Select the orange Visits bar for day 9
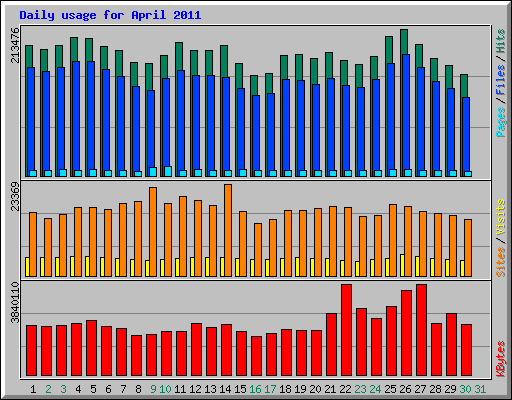The image size is (512, 400). (x=153, y=232)
